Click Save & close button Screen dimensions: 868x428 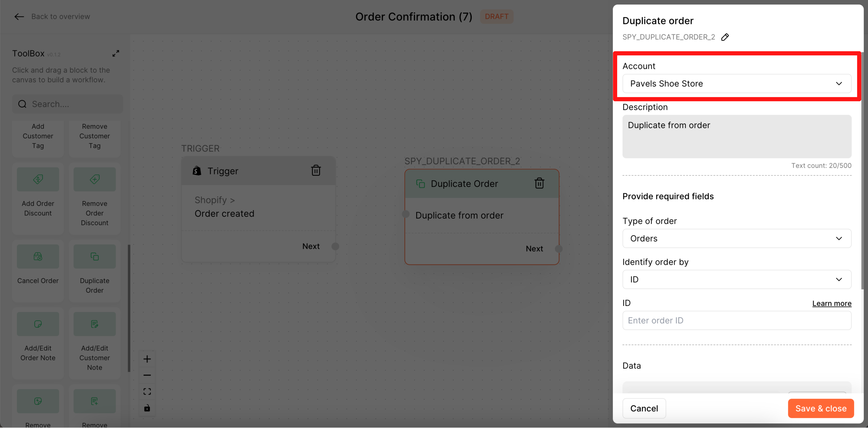[x=821, y=409]
